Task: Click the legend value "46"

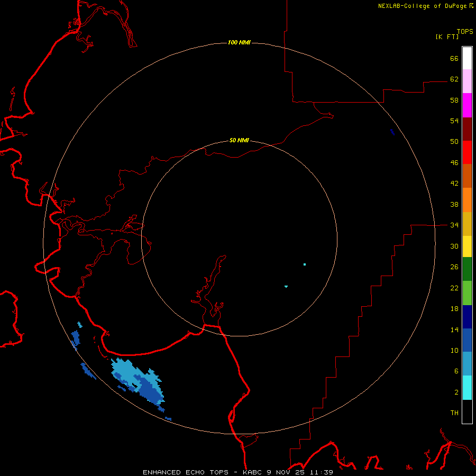Action: pyautogui.click(x=454, y=163)
